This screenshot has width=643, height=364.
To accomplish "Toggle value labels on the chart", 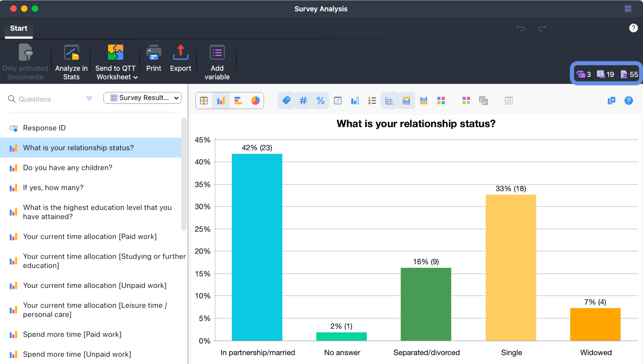I will pyautogui.click(x=286, y=100).
